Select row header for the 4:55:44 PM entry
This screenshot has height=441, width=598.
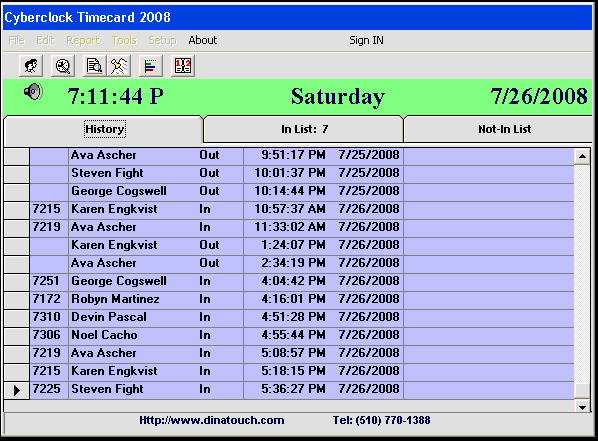click(x=16, y=336)
